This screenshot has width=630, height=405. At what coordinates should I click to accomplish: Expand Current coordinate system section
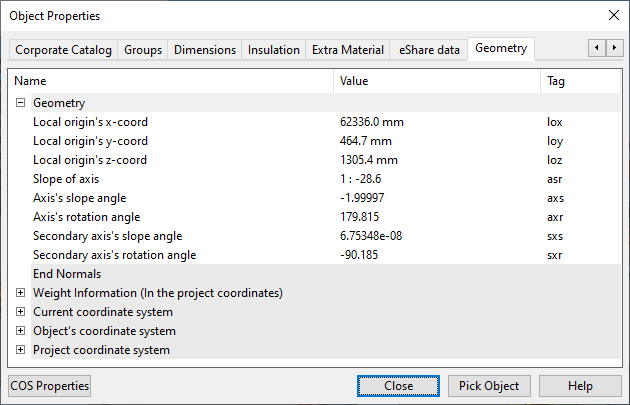tap(20, 312)
